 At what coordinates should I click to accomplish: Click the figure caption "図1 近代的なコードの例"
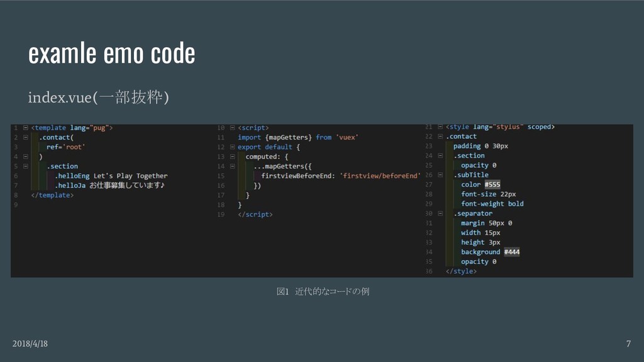[323, 292]
